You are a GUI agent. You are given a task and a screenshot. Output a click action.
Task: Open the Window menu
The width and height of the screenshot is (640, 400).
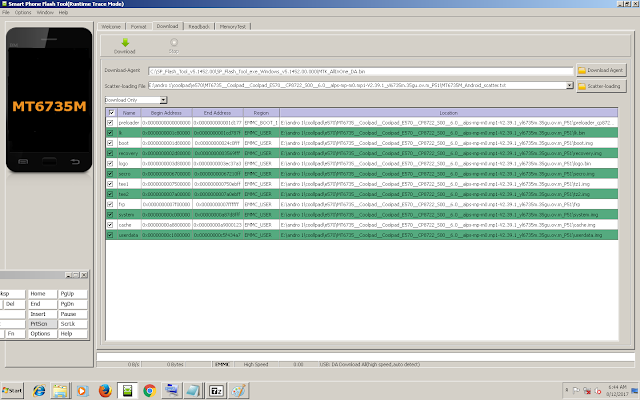coord(45,13)
